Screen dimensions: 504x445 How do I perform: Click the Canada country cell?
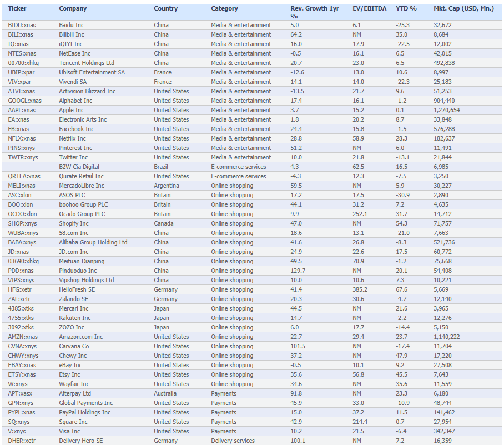coord(163,223)
